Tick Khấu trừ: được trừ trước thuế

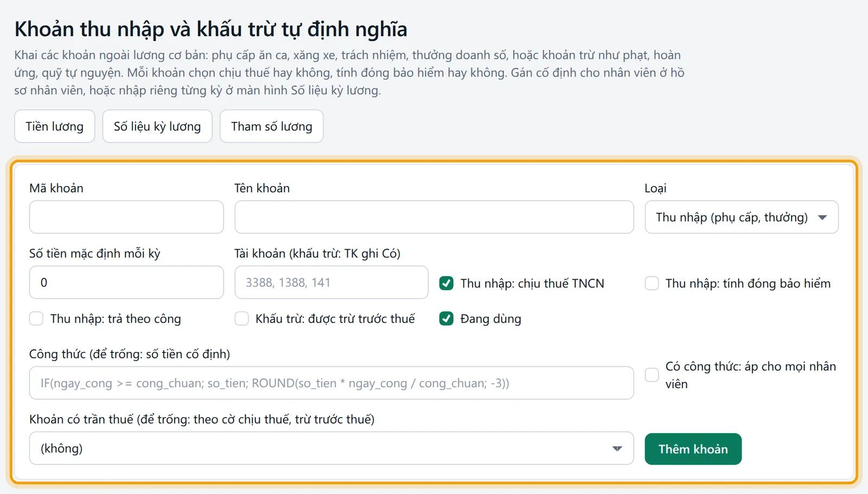pos(241,318)
